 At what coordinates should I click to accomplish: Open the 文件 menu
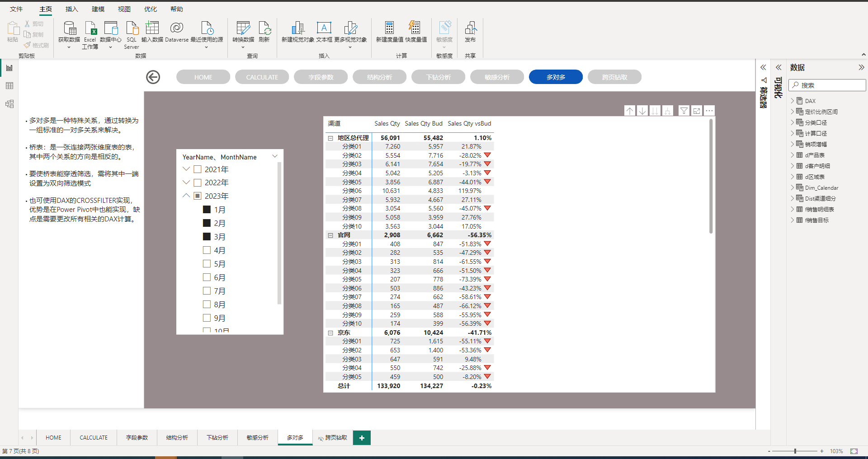click(x=16, y=9)
